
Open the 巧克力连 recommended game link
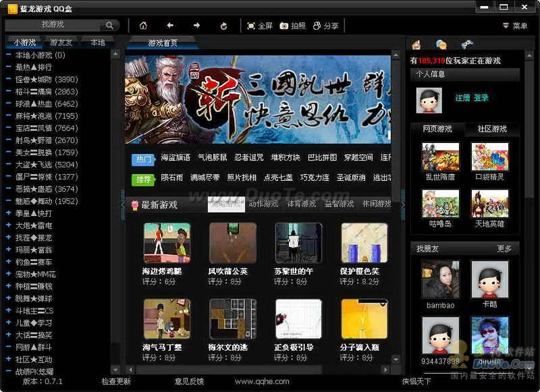[315, 177]
